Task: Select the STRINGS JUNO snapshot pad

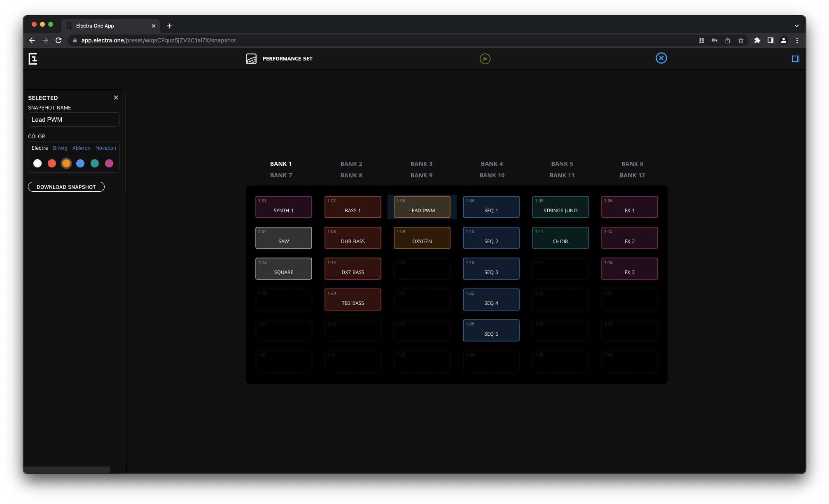Action: 560,207
